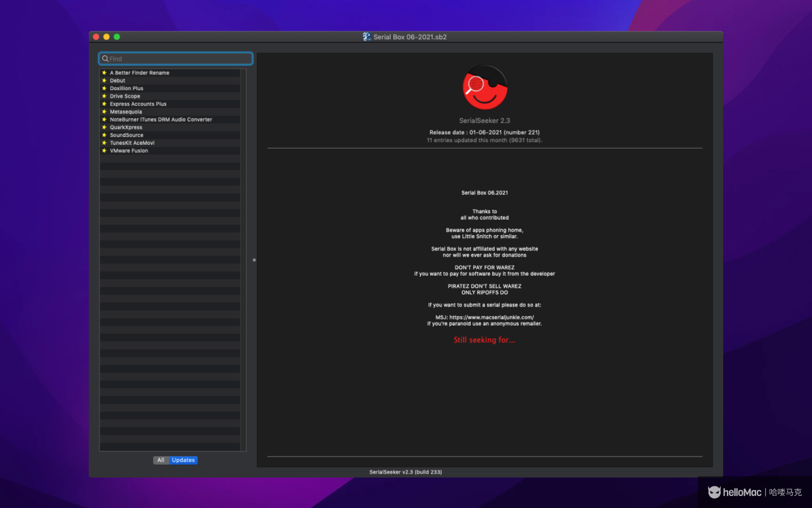Click the SerialSeeker pirate smiley logo
812x508 pixels.
click(485, 88)
